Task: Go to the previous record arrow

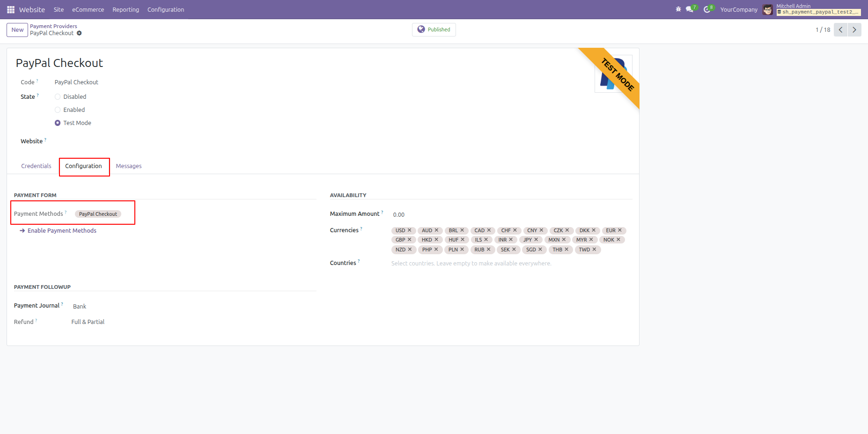Action: coord(841,29)
